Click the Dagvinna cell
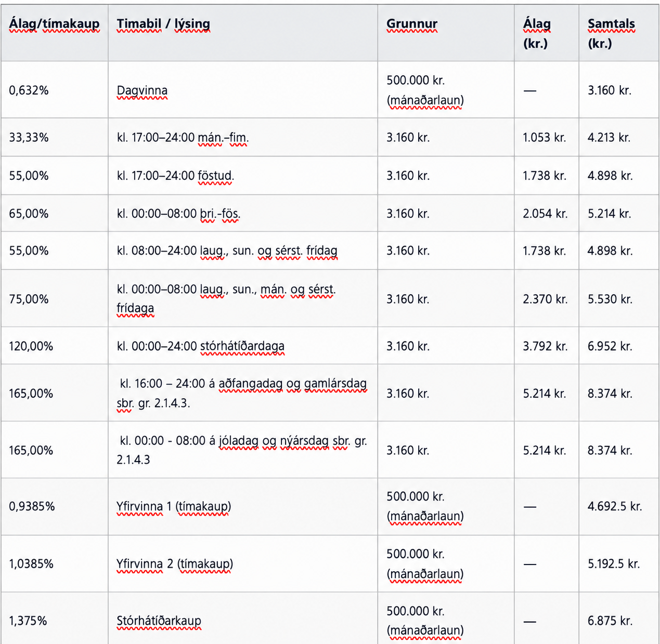 243,90
